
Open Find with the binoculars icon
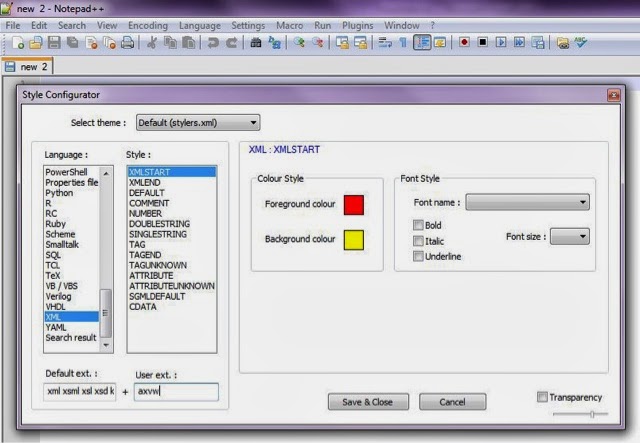click(x=256, y=42)
